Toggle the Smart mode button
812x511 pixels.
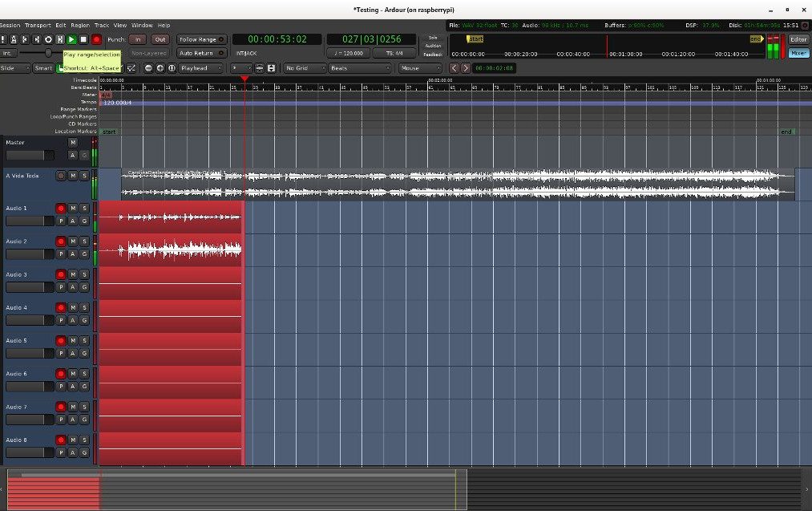point(43,68)
